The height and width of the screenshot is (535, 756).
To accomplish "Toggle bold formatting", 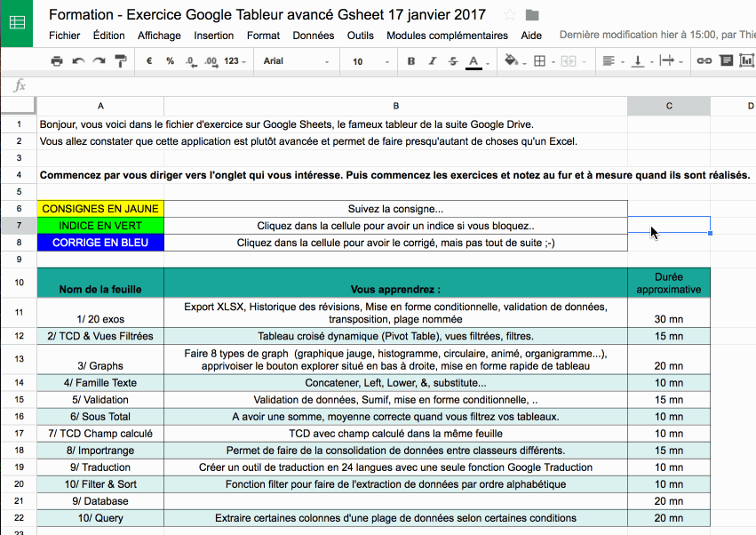I will coord(410,61).
